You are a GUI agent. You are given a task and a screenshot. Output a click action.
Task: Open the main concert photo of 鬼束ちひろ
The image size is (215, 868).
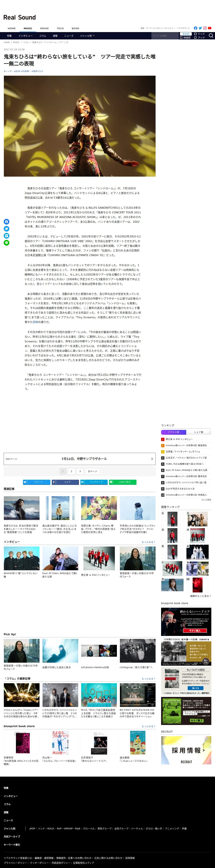80,126
